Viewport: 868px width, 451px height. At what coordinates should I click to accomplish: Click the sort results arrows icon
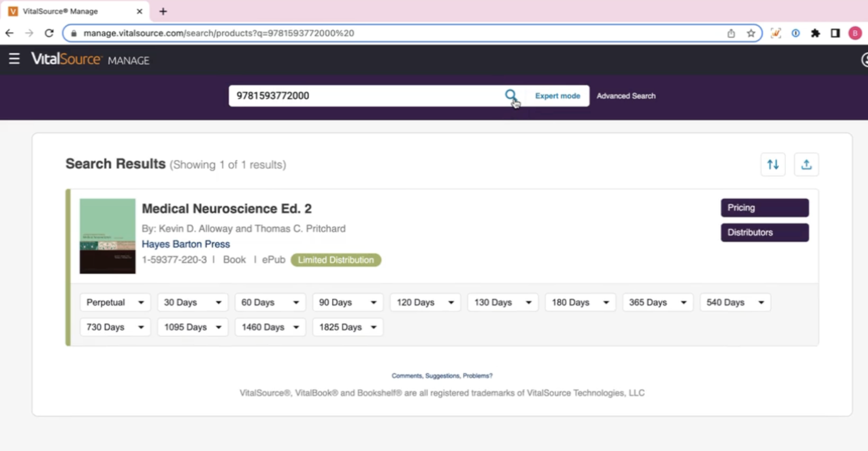773,165
